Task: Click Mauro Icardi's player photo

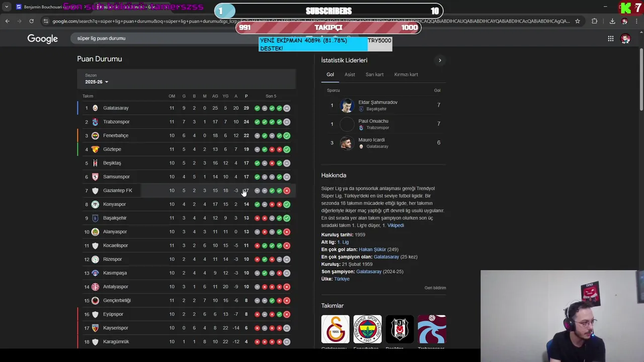Action: point(347,143)
